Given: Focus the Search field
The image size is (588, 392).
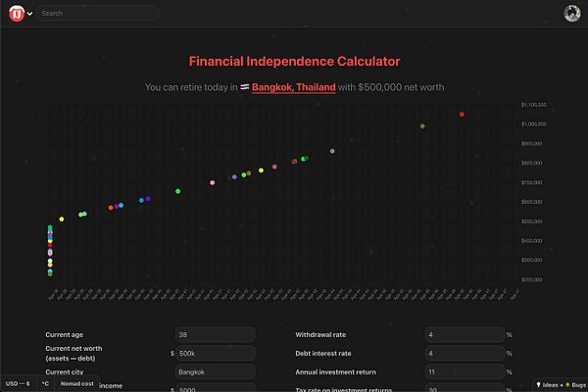Looking at the screenshot, I should pyautogui.click(x=98, y=13).
